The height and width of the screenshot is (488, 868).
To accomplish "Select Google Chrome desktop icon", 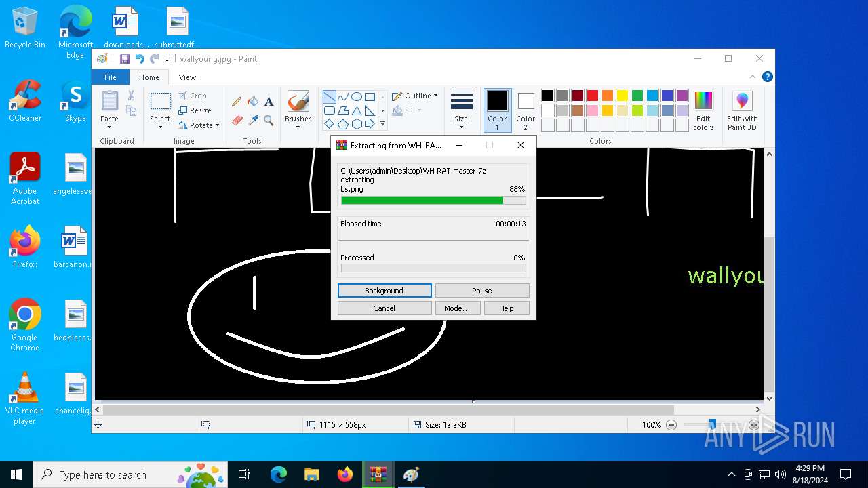I will coord(25,325).
